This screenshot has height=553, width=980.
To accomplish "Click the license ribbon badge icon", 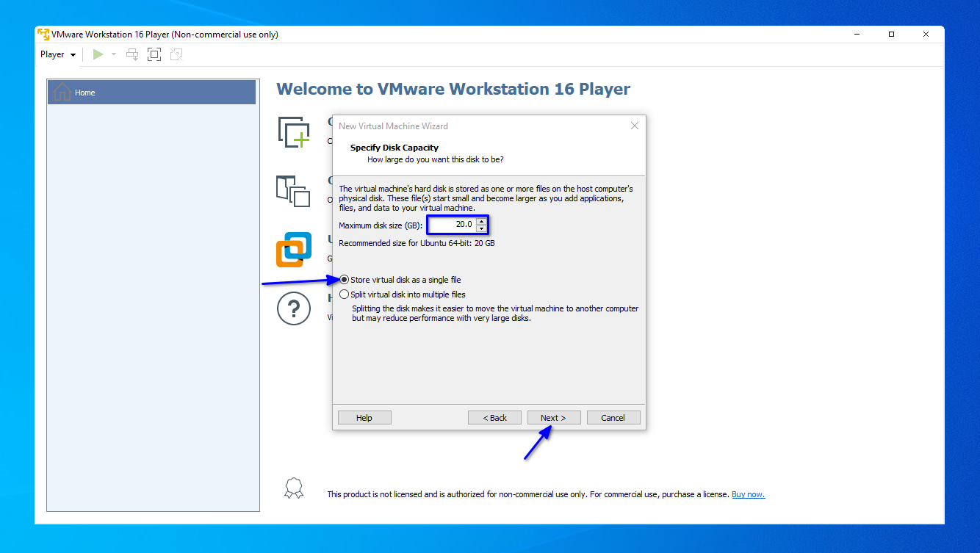I will point(294,488).
